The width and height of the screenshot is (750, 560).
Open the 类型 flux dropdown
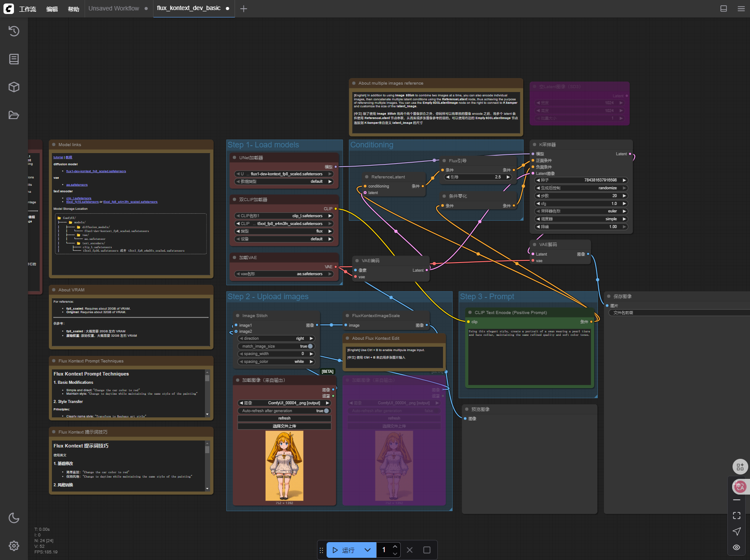coord(284,231)
